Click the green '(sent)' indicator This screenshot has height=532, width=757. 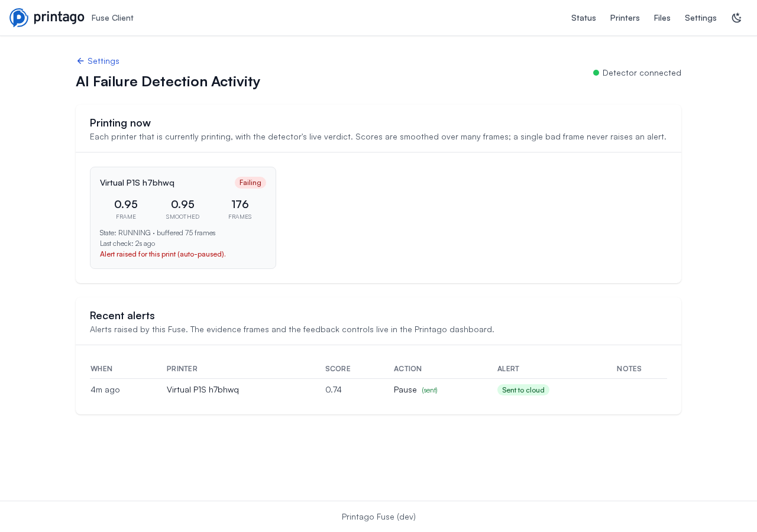click(x=430, y=390)
